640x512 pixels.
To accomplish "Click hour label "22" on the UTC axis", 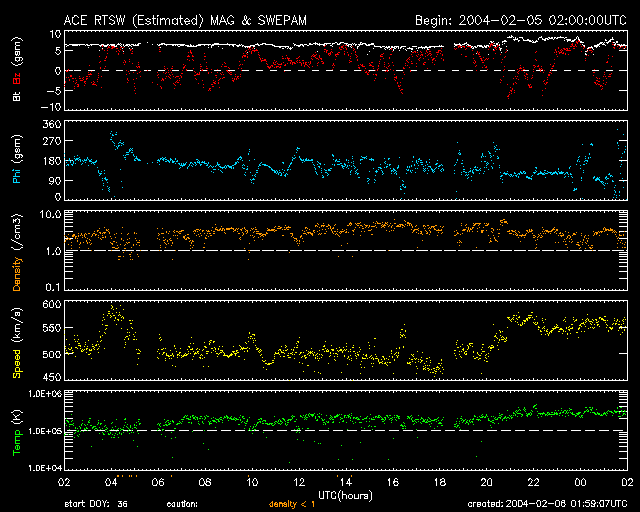I will pos(533,482).
